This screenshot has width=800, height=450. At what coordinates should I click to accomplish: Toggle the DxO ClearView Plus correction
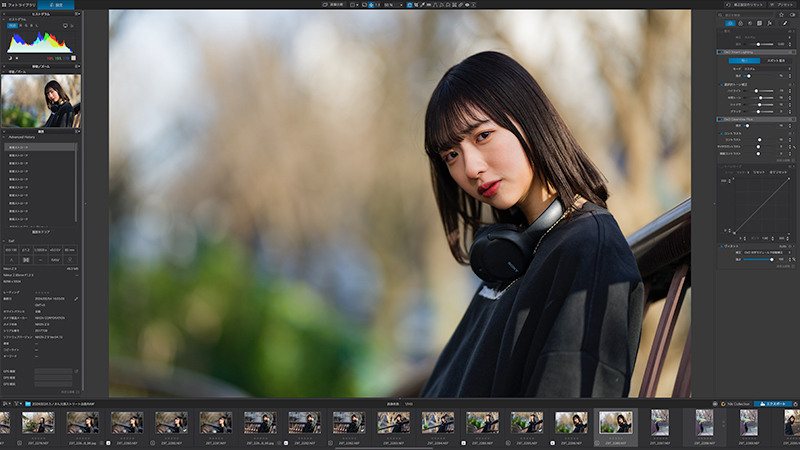click(x=719, y=119)
